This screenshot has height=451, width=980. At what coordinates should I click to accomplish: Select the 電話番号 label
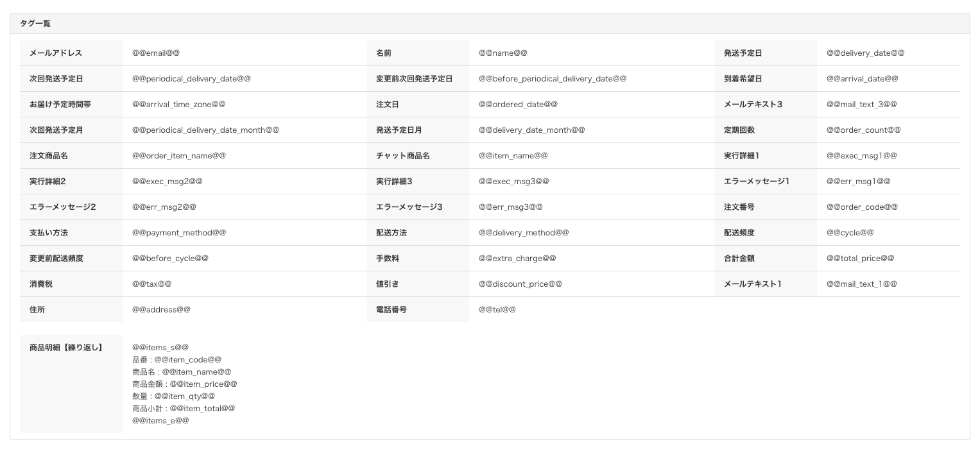tap(391, 310)
